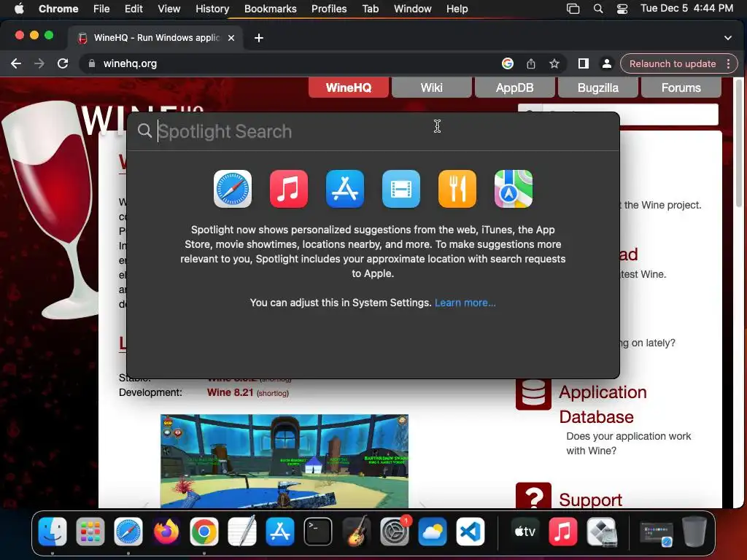The width and height of the screenshot is (747, 560).
Task: Switch to Bugzilla site tab
Action: pos(598,87)
